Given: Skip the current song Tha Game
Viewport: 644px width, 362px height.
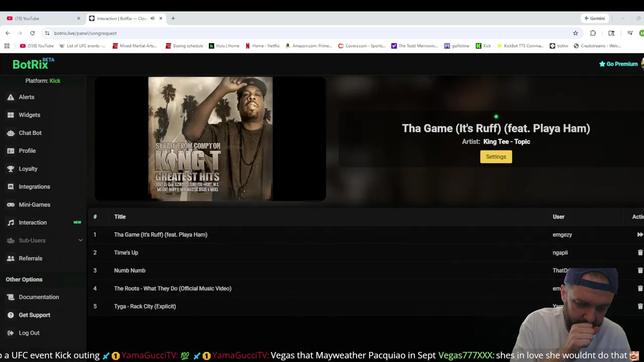Looking at the screenshot, I should click(x=640, y=235).
